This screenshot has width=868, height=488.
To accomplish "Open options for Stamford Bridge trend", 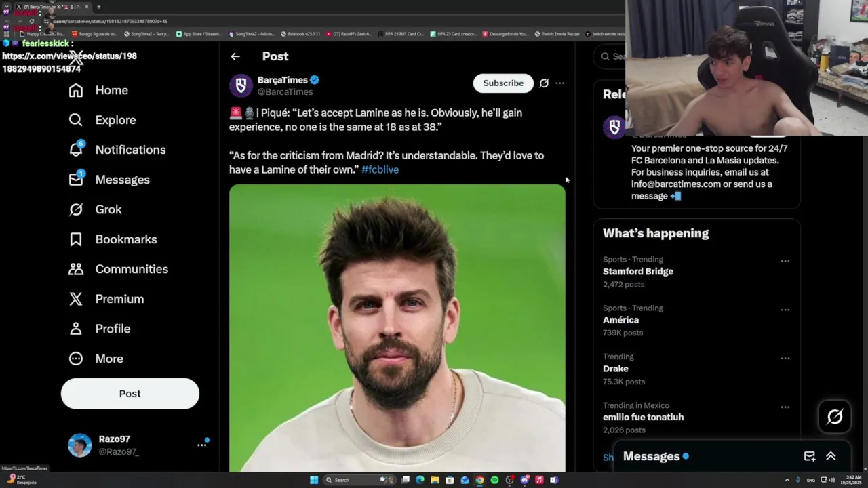I will (x=785, y=261).
